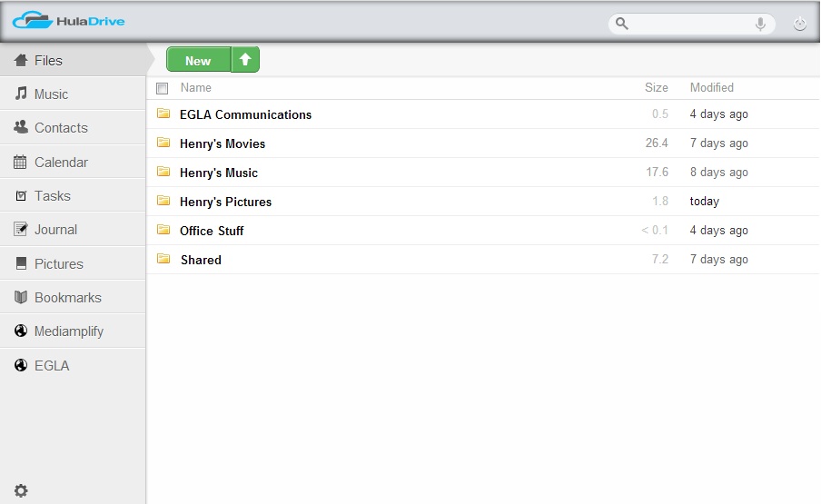Toggle the select-all checkbox in header
Image resolution: width=821 pixels, height=504 pixels.
click(x=163, y=88)
